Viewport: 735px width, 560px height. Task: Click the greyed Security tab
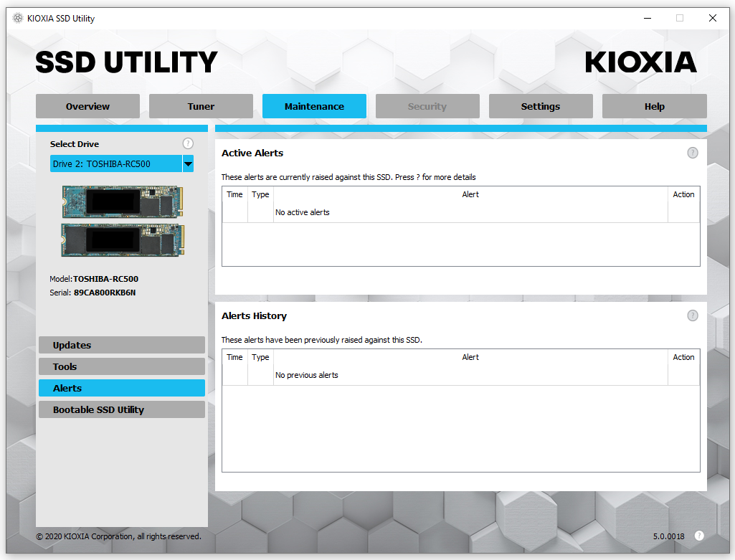427,106
